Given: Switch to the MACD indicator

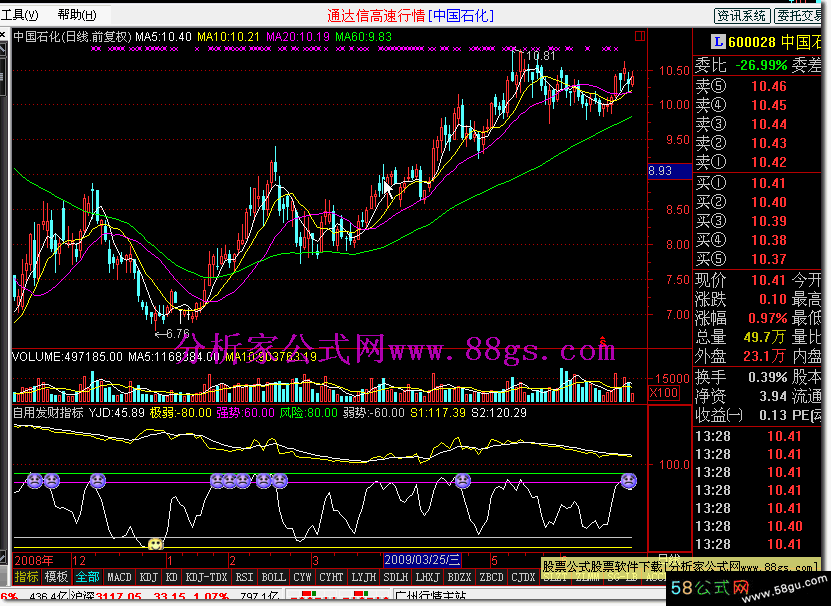Looking at the screenshot, I should (119, 577).
